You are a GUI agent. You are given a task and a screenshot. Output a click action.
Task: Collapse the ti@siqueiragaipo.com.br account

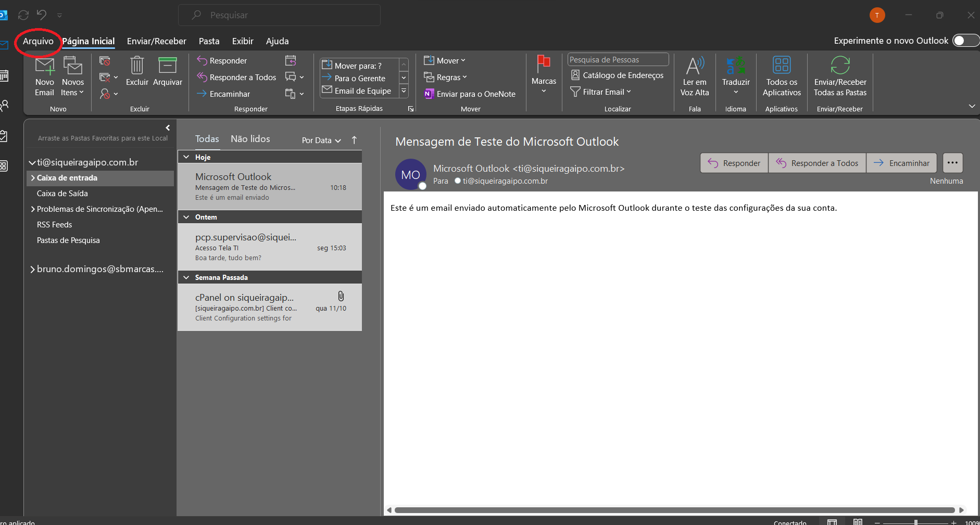(x=32, y=163)
